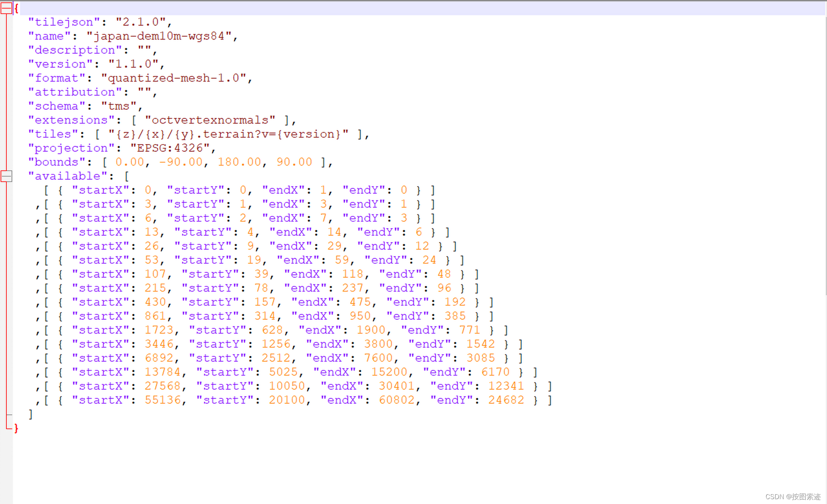Click startX value 107
The height and width of the screenshot is (504, 827).
(155, 274)
